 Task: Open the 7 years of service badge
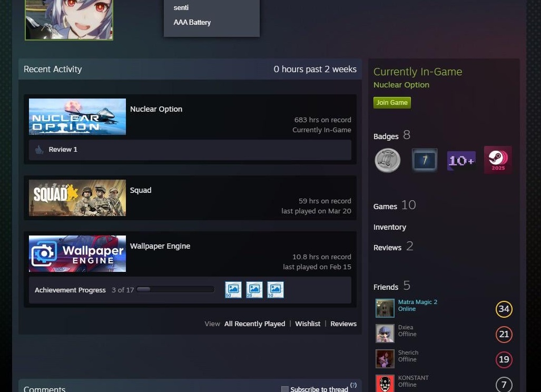425,160
